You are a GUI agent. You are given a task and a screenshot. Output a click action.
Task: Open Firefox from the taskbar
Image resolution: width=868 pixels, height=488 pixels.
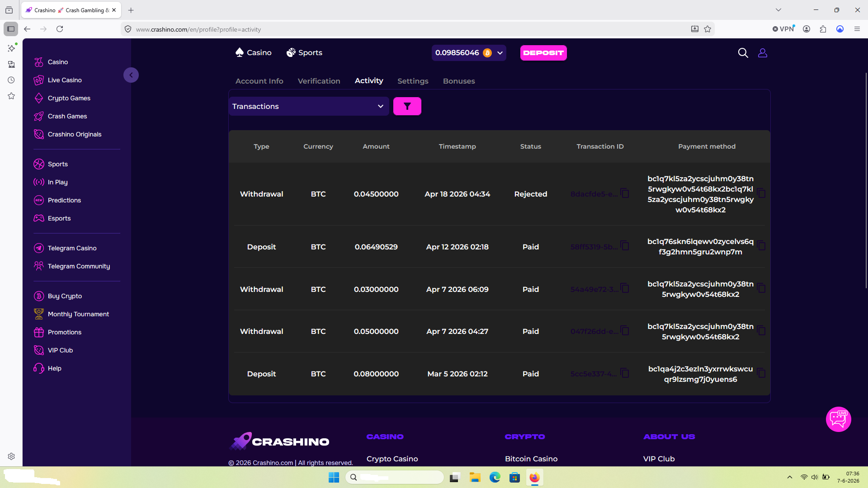(x=534, y=478)
